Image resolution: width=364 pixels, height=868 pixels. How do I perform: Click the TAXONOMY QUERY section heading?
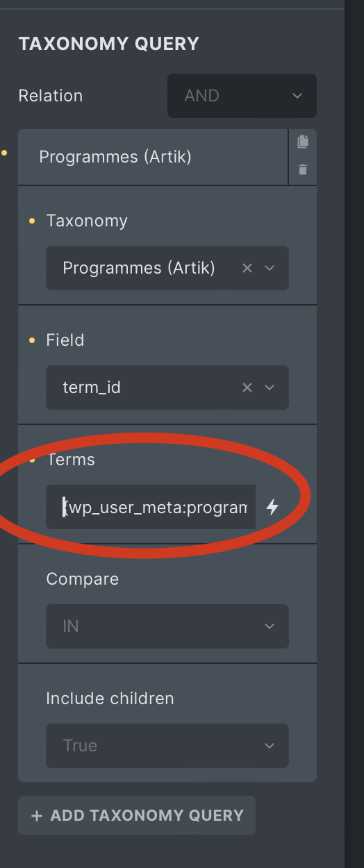tap(108, 44)
